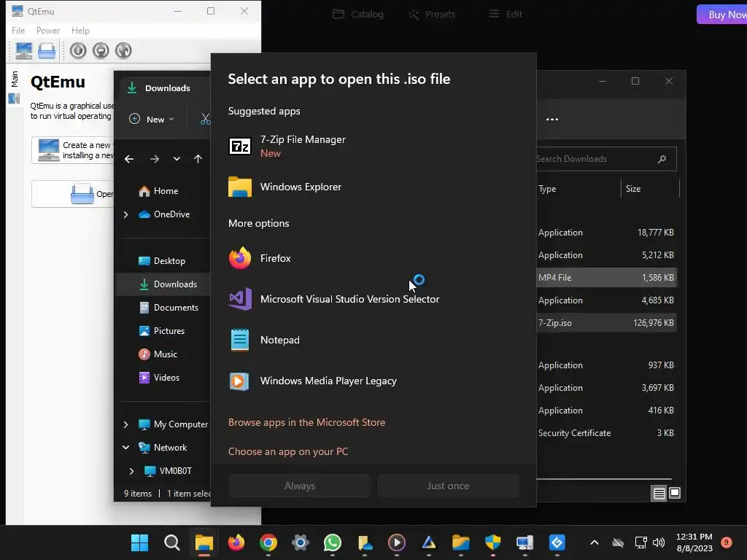Select Microsoft Visual Studio Version Selector
Viewport: 747px width, 560px height.
[373, 300]
